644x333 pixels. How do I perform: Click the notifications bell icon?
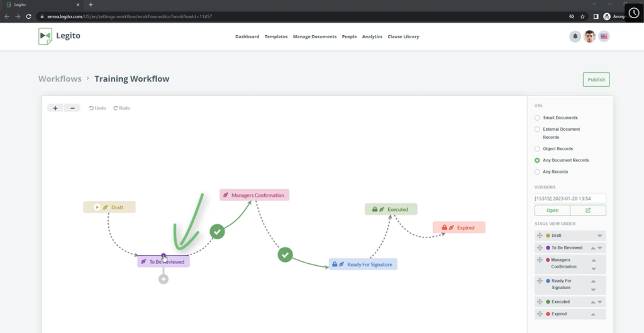tap(575, 36)
